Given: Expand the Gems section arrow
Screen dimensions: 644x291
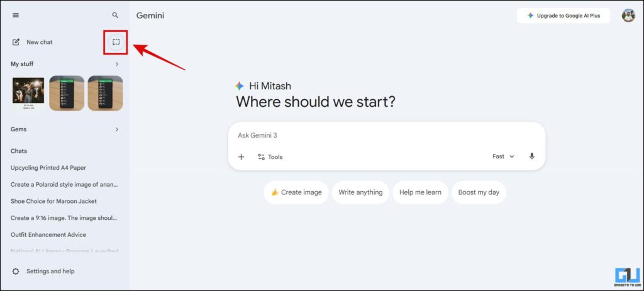Looking at the screenshot, I should 116,129.
